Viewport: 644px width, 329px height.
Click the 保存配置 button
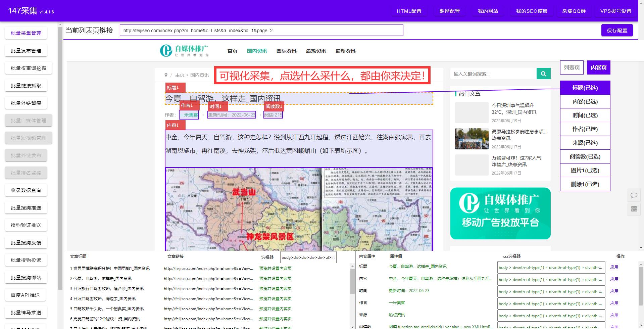(x=617, y=30)
